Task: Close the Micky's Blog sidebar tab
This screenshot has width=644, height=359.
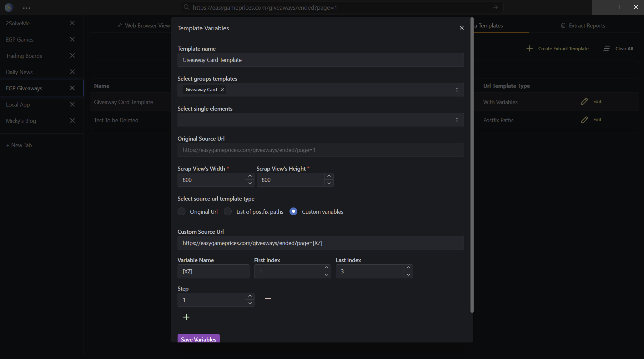Action: (x=72, y=121)
